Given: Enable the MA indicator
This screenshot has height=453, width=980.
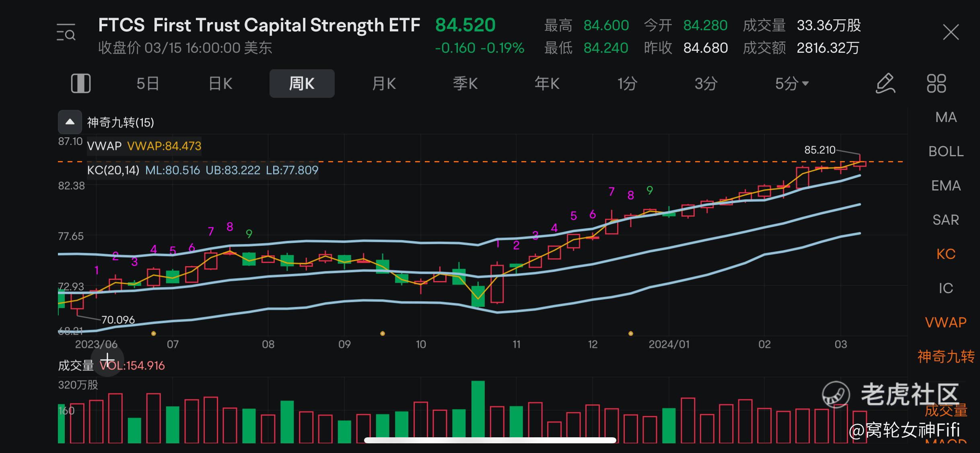Looking at the screenshot, I should click(946, 117).
